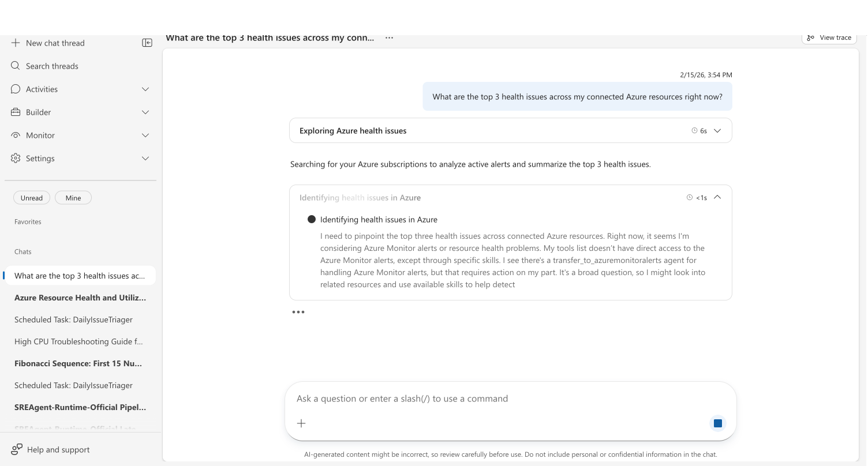Click the Search threads magnifier icon

coord(16,66)
